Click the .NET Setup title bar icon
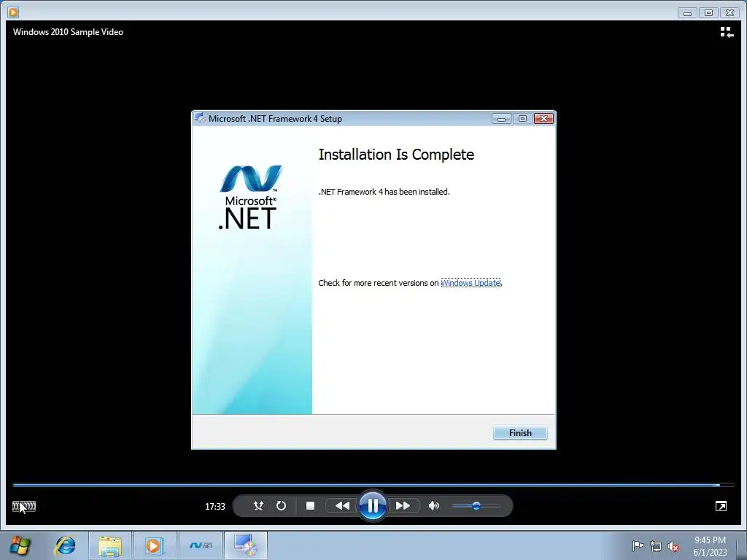 [200, 118]
